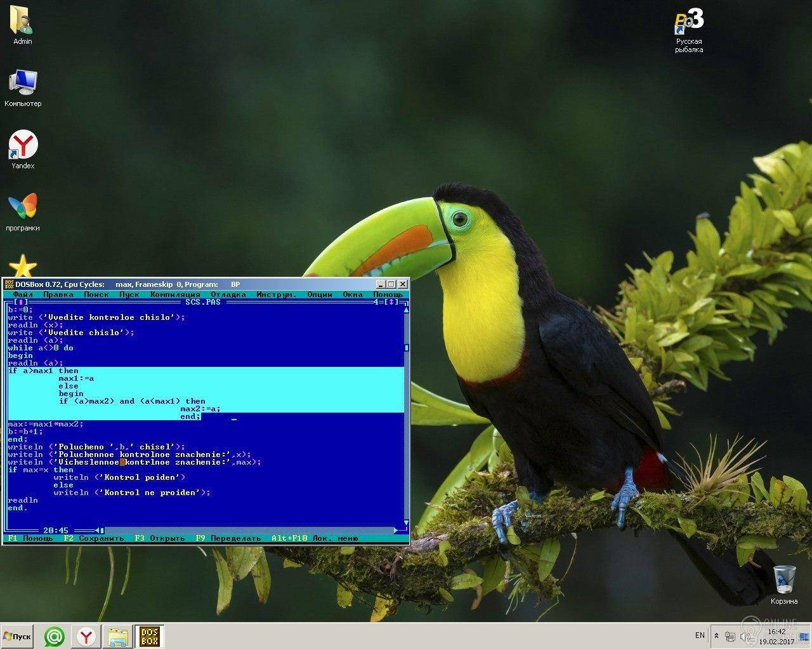Click the editor's vertical scrollbar down arrow
The width and height of the screenshot is (812, 650).
click(406, 523)
